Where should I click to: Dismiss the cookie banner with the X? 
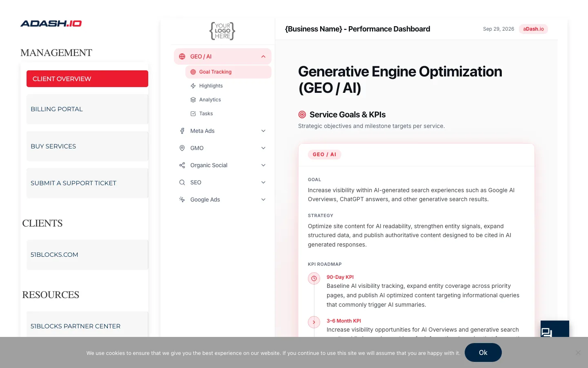(578, 352)
